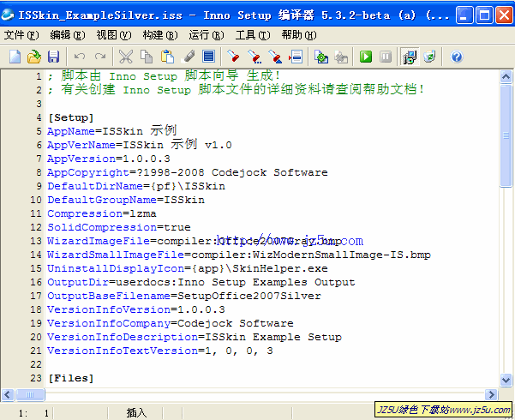The width and height of the screenshot is (515, 420).
Task: Click the Pause toolbar icon
Action: tap(386, 57)
